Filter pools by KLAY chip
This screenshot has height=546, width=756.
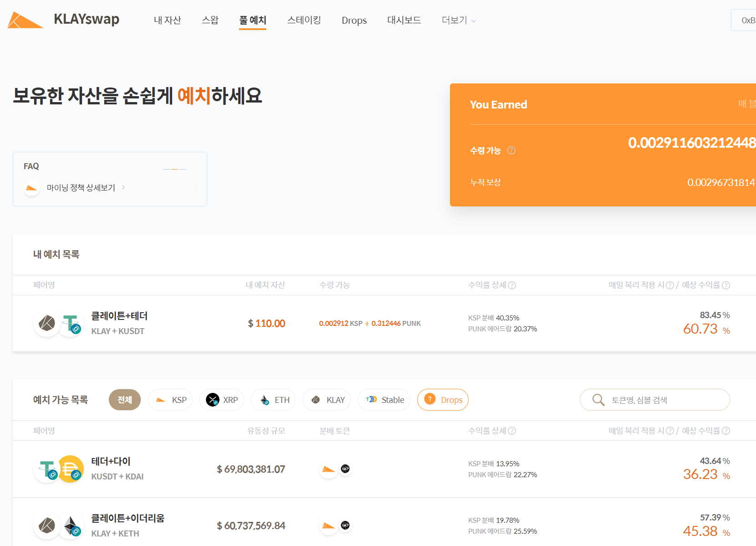[327, 400]
